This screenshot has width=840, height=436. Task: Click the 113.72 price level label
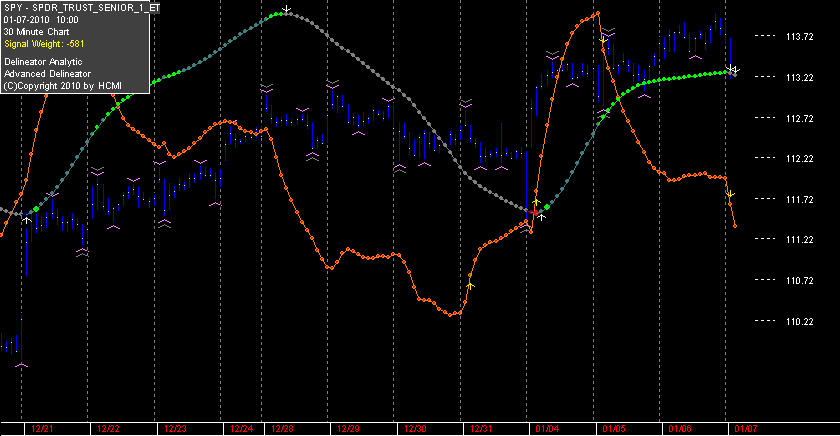(799, 36)
